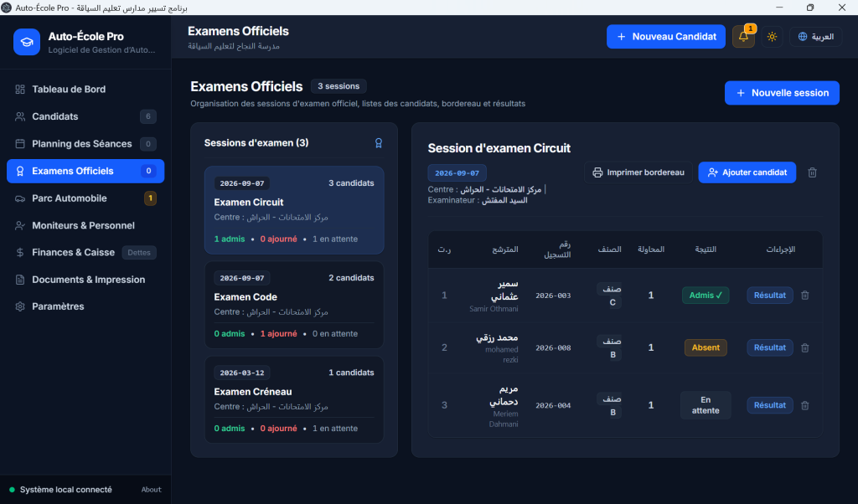
Task: Click registration number 2026-003
Action: [553, 296]
